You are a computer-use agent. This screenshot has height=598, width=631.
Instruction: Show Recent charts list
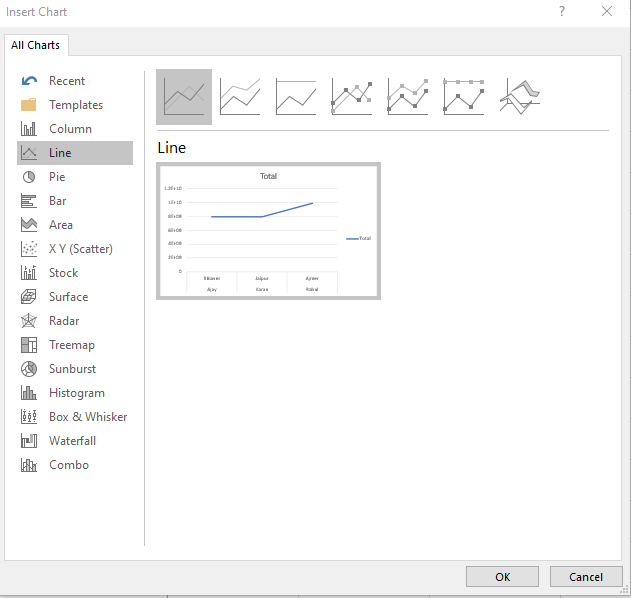(x=66, y=81)
